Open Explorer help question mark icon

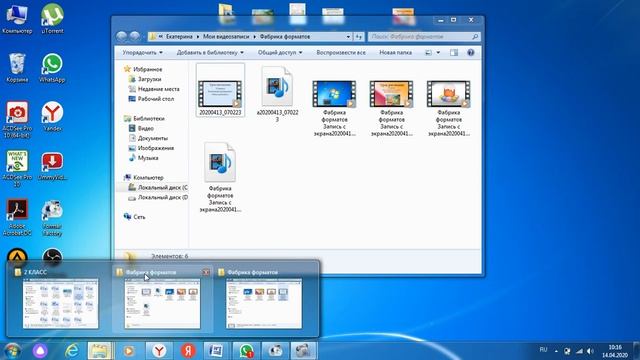(x=471, y=53)
